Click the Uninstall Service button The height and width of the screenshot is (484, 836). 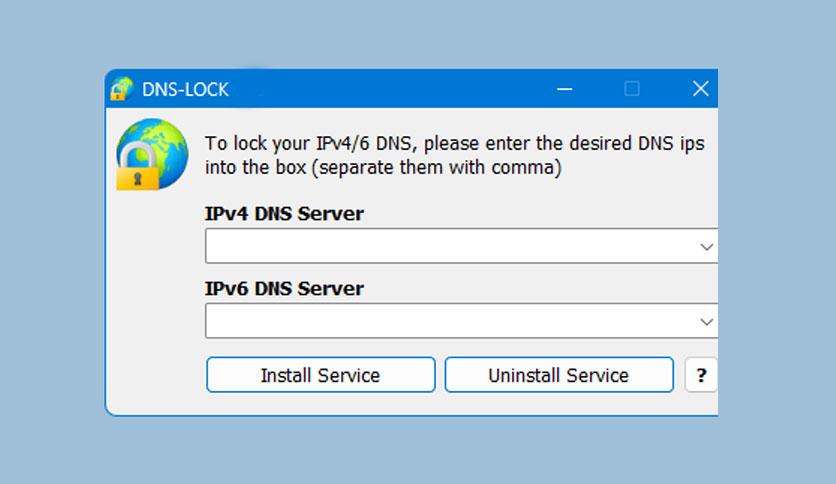pyautogui.click(x=559, y=375)
